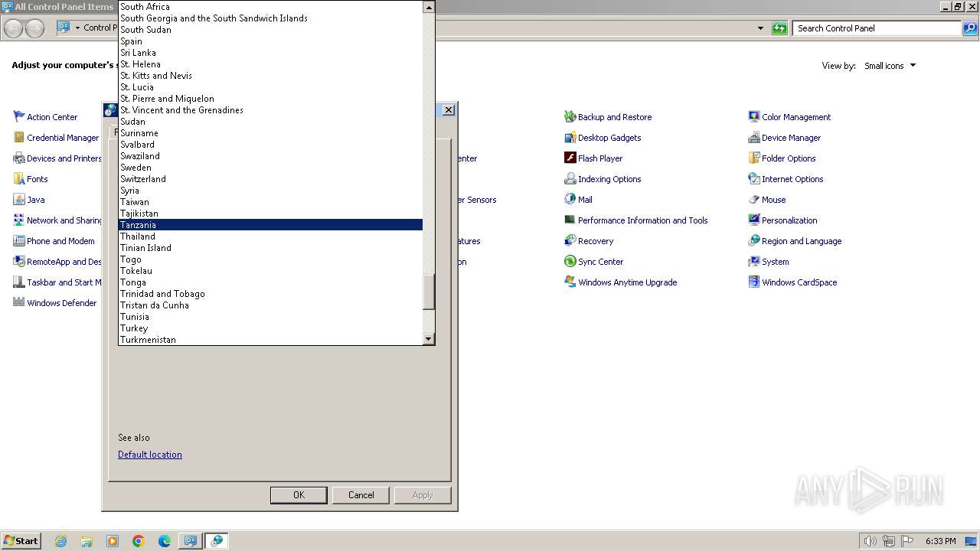The width and height of the screenshot is (980, 551).
Task: Open Device Manager icon
Action: [754, 137]
